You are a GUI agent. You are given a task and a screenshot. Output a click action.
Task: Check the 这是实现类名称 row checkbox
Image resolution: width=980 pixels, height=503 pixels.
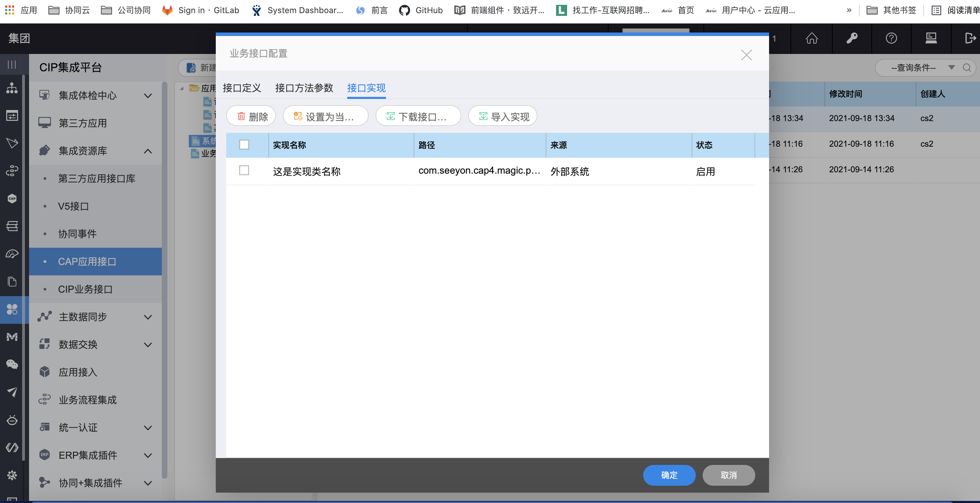tap(244, 171)
